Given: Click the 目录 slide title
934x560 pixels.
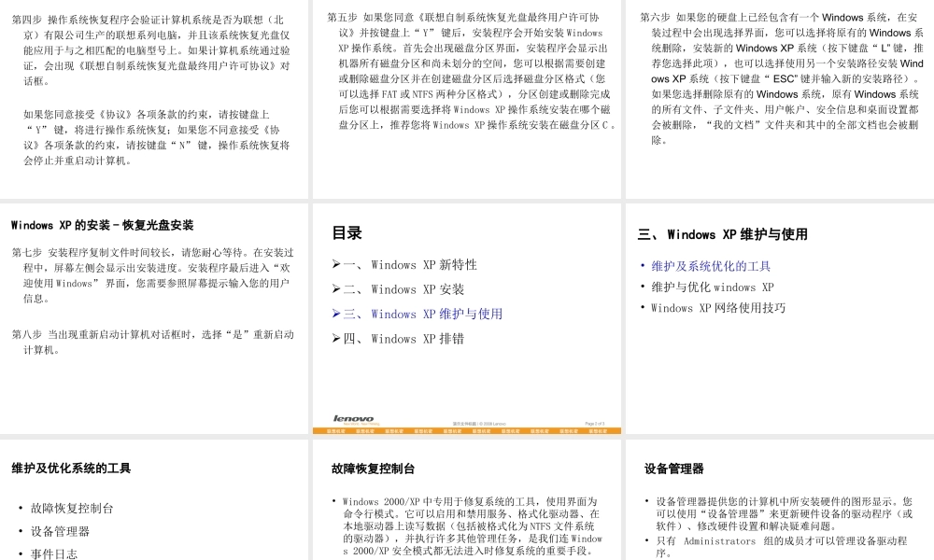Looking at the screenshot, I should tap(347, 232).
